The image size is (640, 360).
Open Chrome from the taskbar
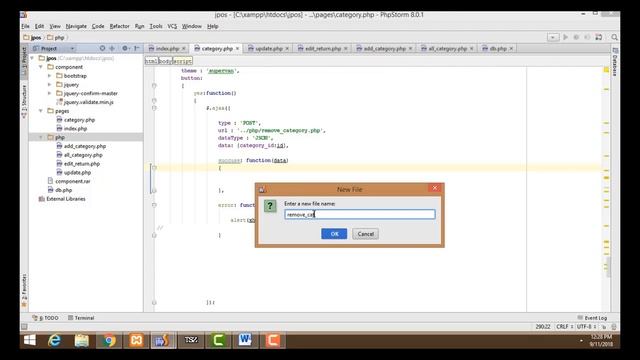[109, 340]
